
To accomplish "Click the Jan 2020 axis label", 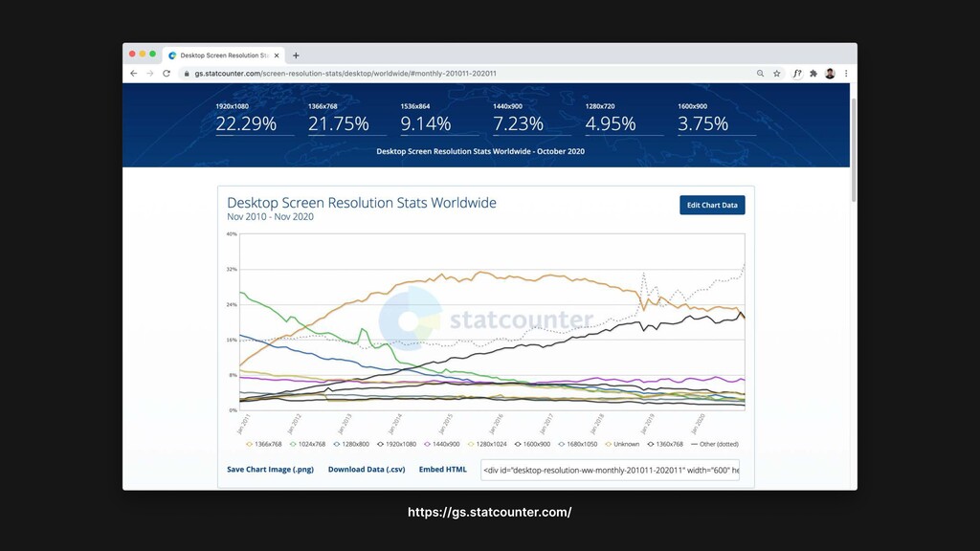I will (x=698, y=424).
